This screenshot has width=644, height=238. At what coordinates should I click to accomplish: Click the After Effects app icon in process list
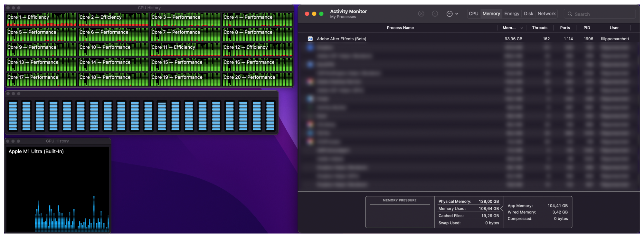[x=310, y=39]
